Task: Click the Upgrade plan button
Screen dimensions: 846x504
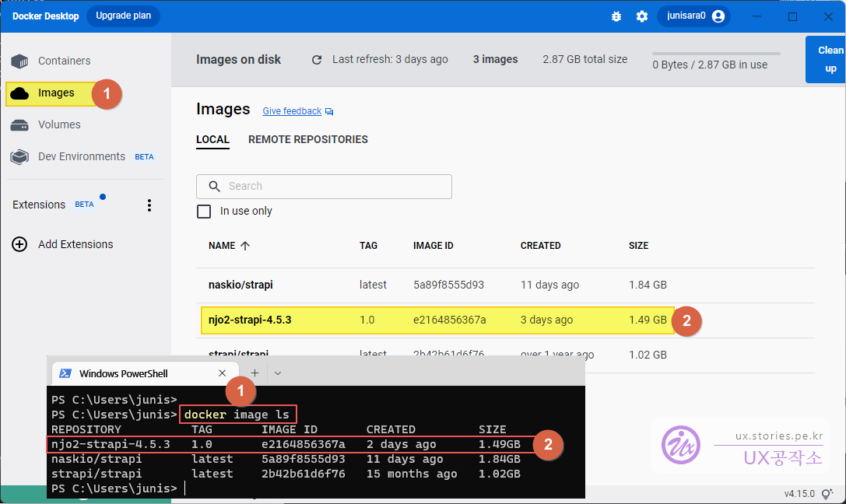Action: pos(123,16)
